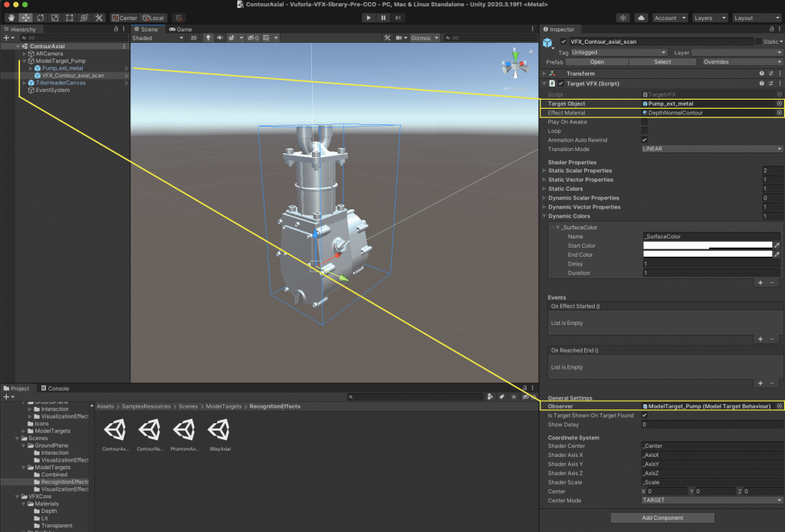Pick Effect Material with object selector circle

pos(779,113)
